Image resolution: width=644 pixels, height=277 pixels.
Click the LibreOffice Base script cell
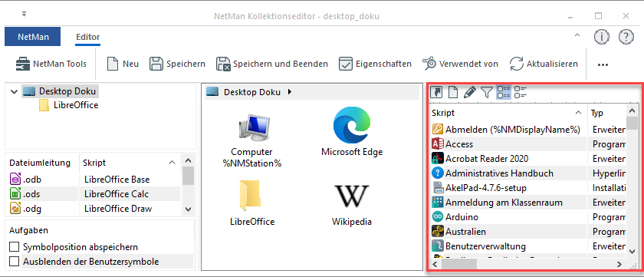pos(117,180)
